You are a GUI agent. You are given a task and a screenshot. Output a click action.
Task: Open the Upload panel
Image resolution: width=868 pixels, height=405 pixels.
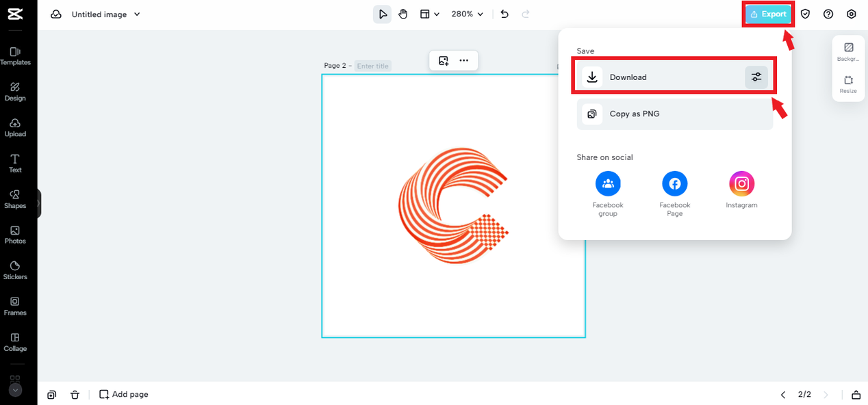(x=15, y=128)
